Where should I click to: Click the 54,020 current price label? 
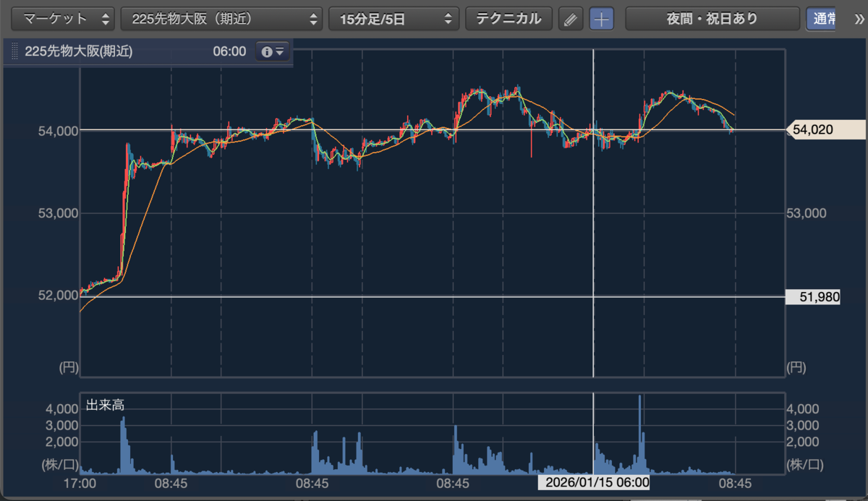pos(825,130)
